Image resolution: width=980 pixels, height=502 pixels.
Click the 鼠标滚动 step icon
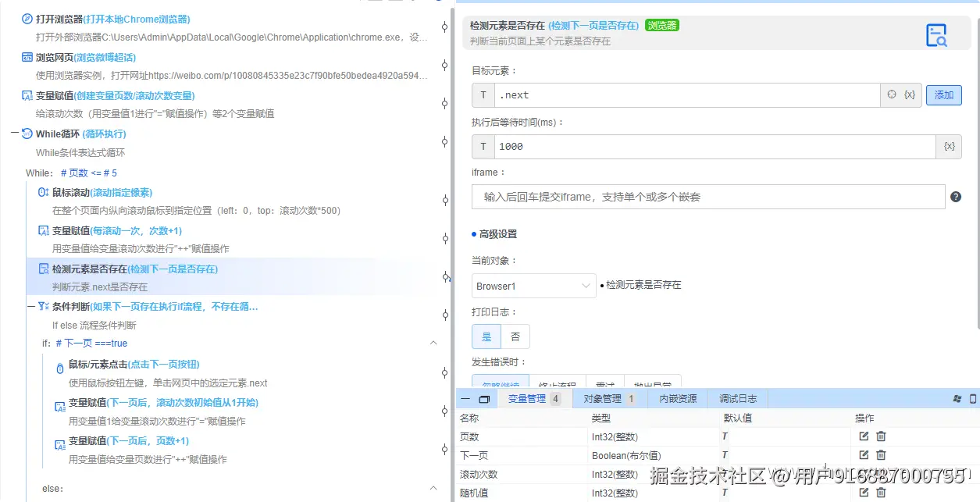pyautogui.click(x=43, y=192)
